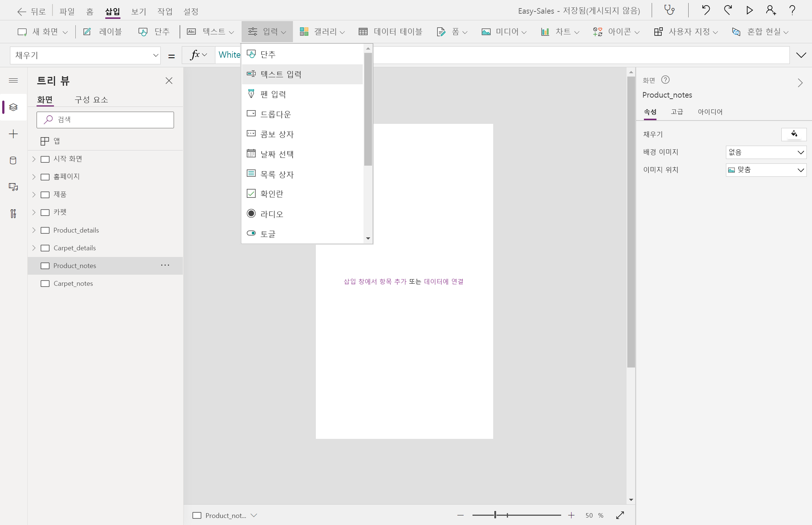This screenshot has width=812, height=525.
Task: Click the Undo arrow icon
Action: (706, 10)
